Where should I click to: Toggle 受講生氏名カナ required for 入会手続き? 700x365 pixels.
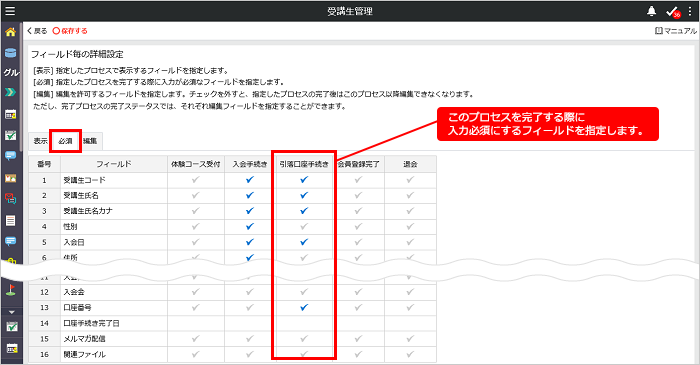pyautogui.click(x=250, y=211)
